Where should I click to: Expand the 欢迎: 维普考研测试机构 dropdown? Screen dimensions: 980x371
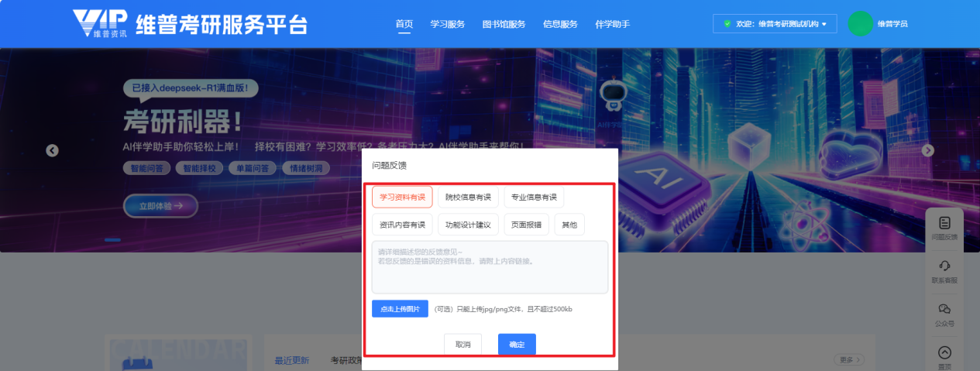775,24
